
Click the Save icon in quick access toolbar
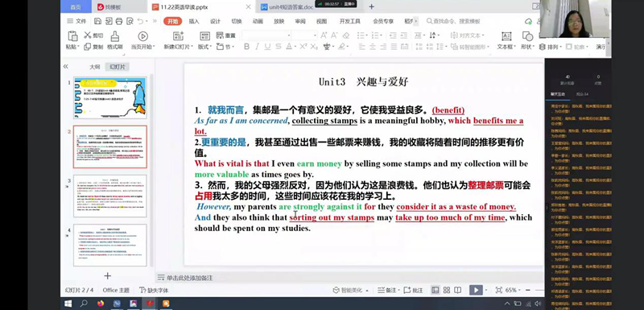click(x=97, y=22)
